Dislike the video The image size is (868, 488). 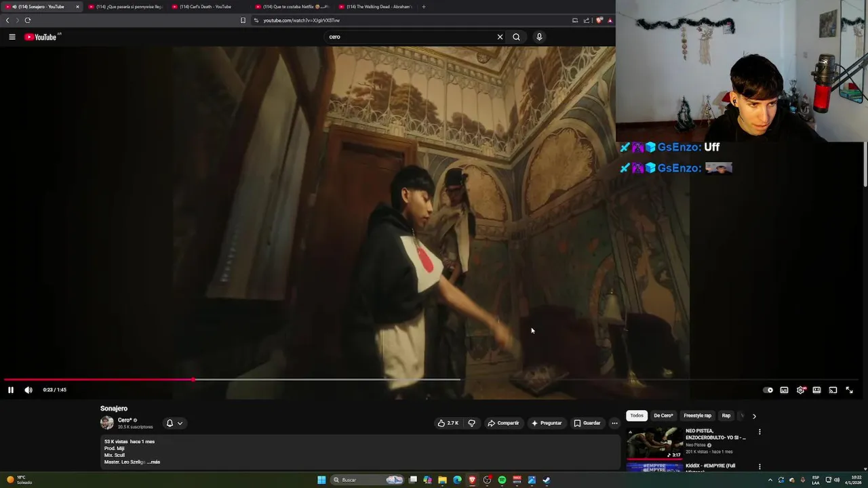(472, 423)
